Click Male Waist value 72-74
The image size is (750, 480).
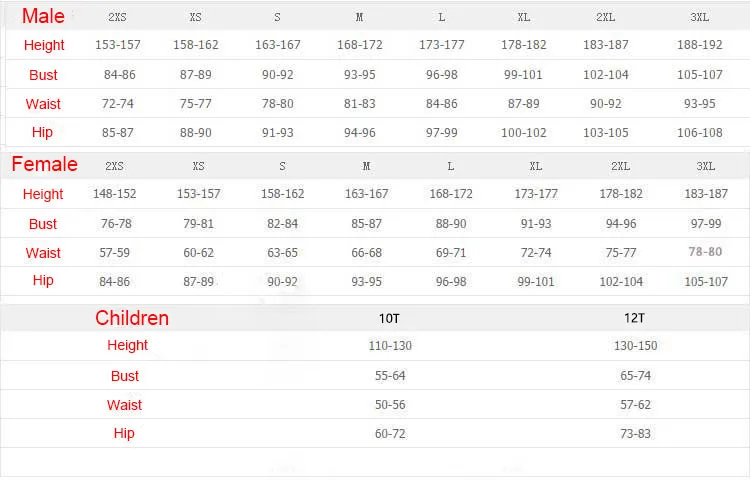tap(118, 104)
